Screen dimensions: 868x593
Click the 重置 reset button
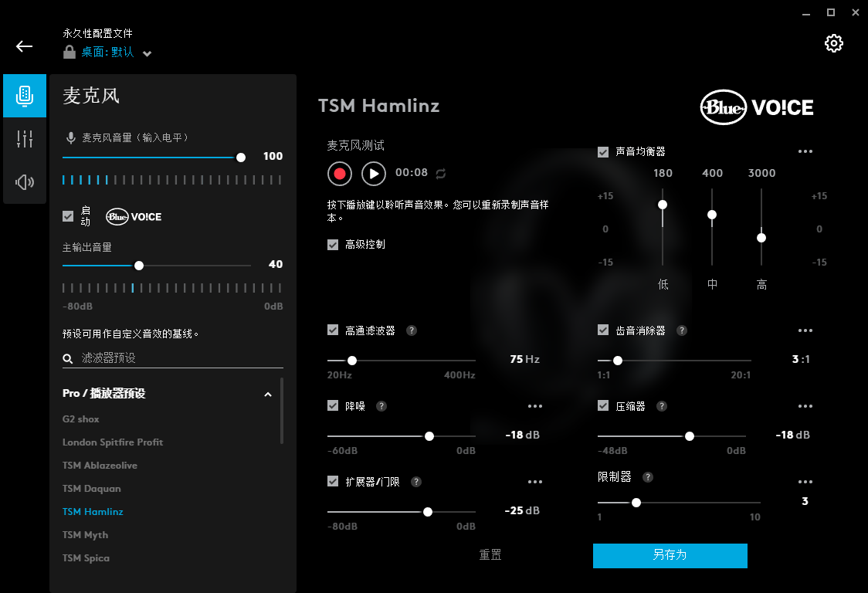tap(490, 555)
